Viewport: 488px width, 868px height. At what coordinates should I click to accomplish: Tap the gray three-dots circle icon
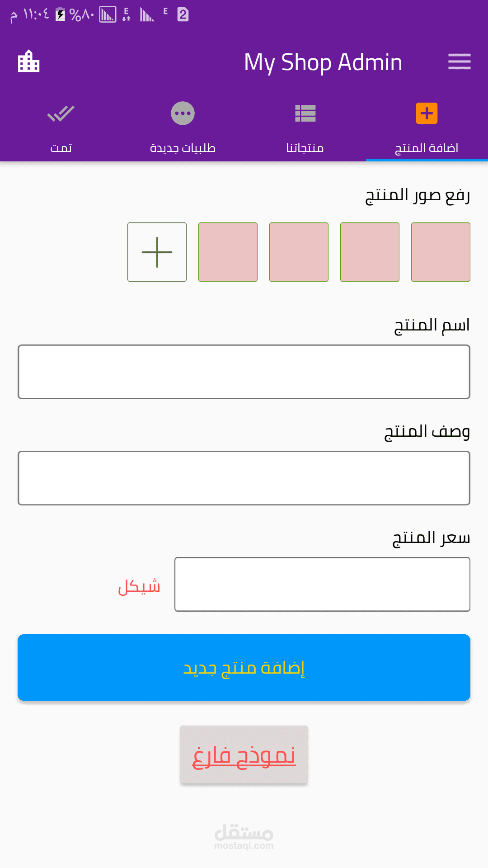[183, 113]
